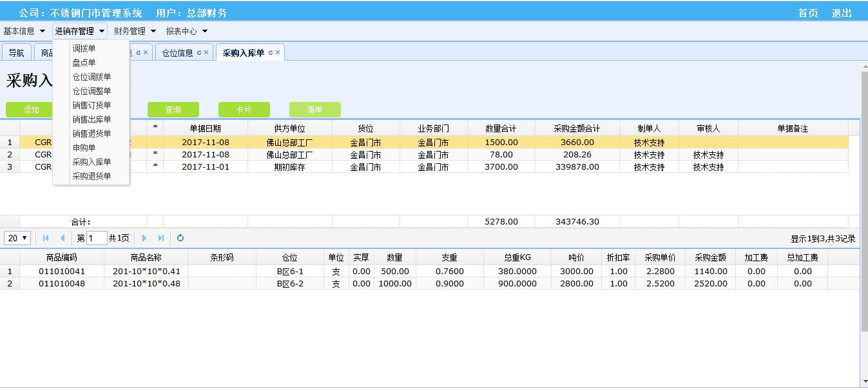Open the page size dropdown showing 20
Screen dimensions: 868x389
click(18, 238)
